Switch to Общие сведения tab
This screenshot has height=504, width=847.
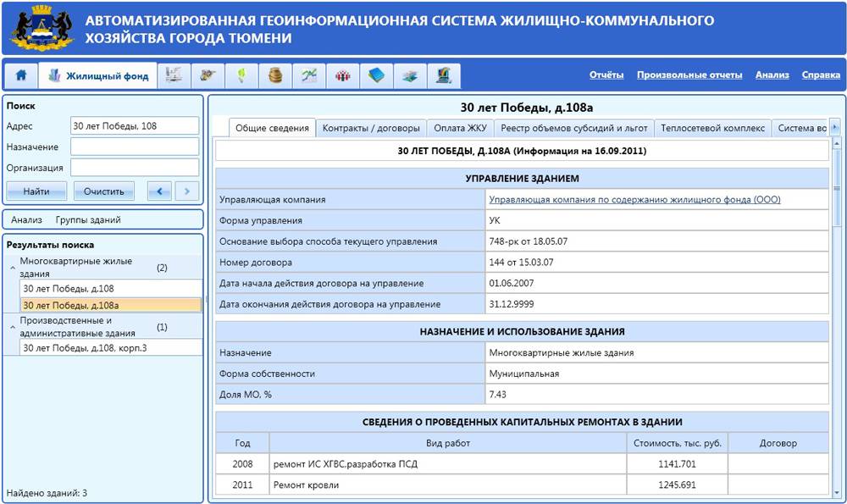point(272,128)
